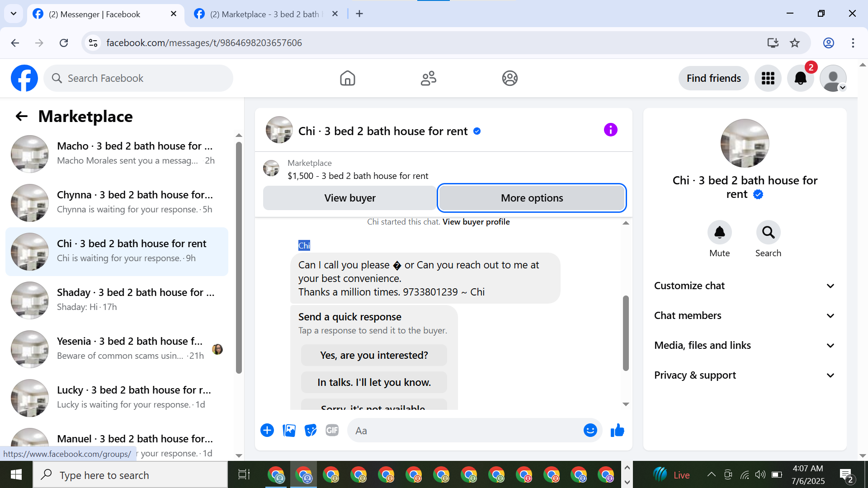The width and height of the screenshot is (868, 488).
Task: Navigate back with browser back arrow
Action: click(15, 43)
